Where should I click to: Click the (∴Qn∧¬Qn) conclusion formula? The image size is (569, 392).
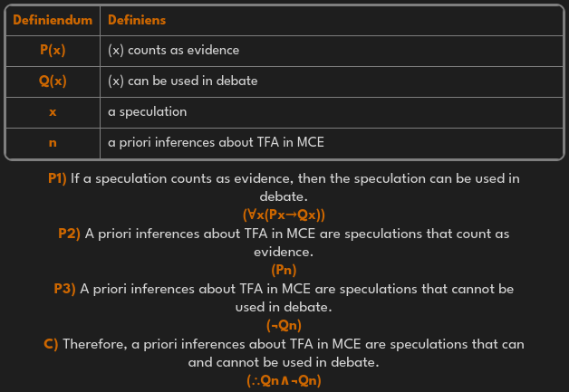284,380
